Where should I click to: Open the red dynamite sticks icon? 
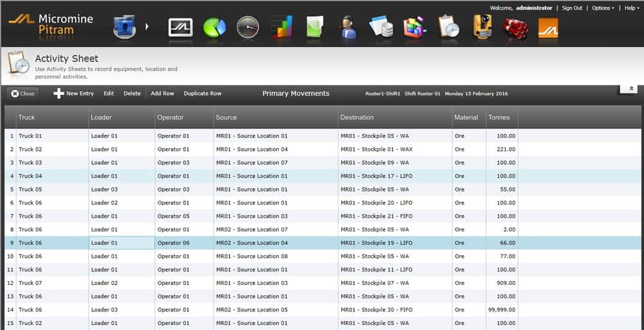[x=515, y=28]
